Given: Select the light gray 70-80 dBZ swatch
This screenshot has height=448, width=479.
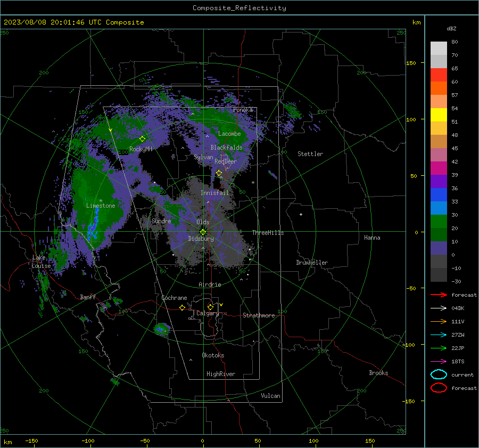Looking at the screenshot, I should pyautogui.click(x=439, y=48).
